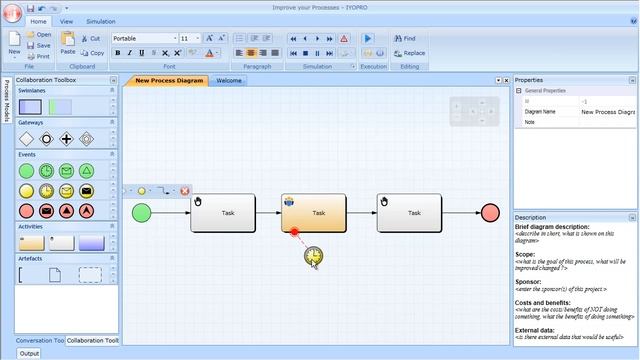This screenshot has width=640, height=360.
Task: Select the black message throw intermediate event
Action: 87,191
